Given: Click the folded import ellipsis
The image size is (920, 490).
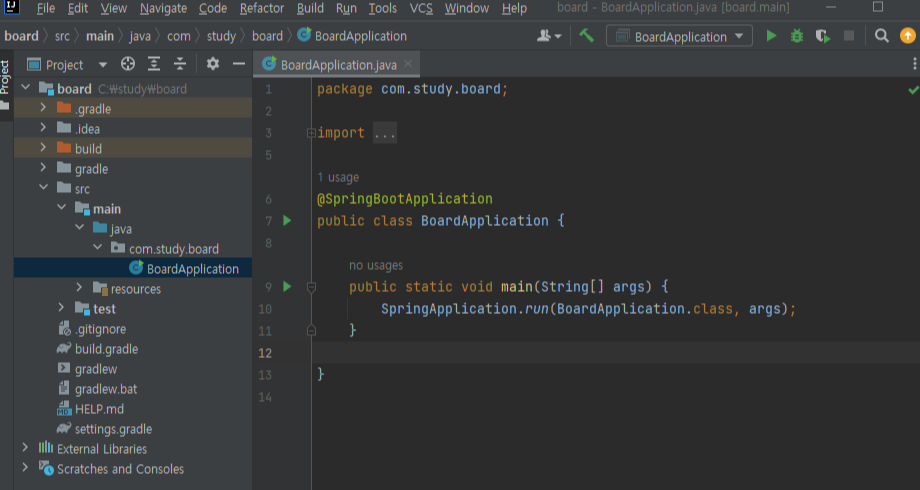Looking at the screenshot, I should click(x=385, y=133).
